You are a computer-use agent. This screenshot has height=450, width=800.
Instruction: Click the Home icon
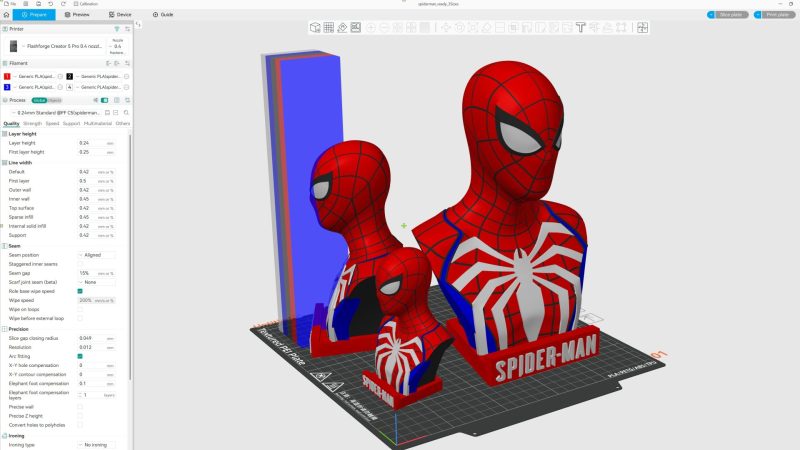click(x=6, y=15)
